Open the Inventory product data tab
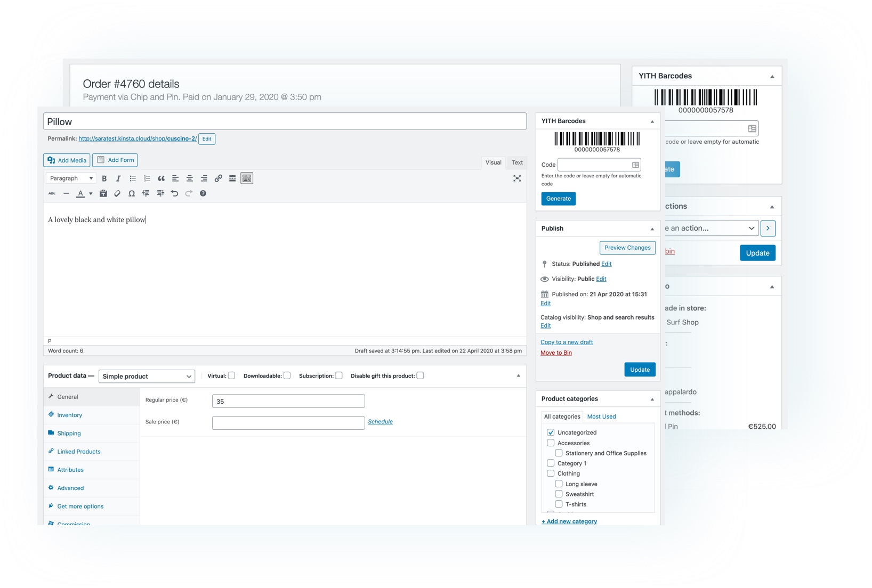The image size is (872, 588). pyautogui.click(x=69, y=415)
